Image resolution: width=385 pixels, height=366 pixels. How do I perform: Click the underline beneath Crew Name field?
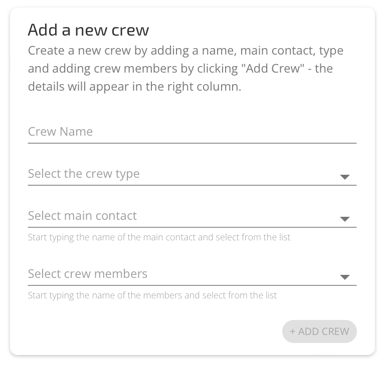coord(192,143)
